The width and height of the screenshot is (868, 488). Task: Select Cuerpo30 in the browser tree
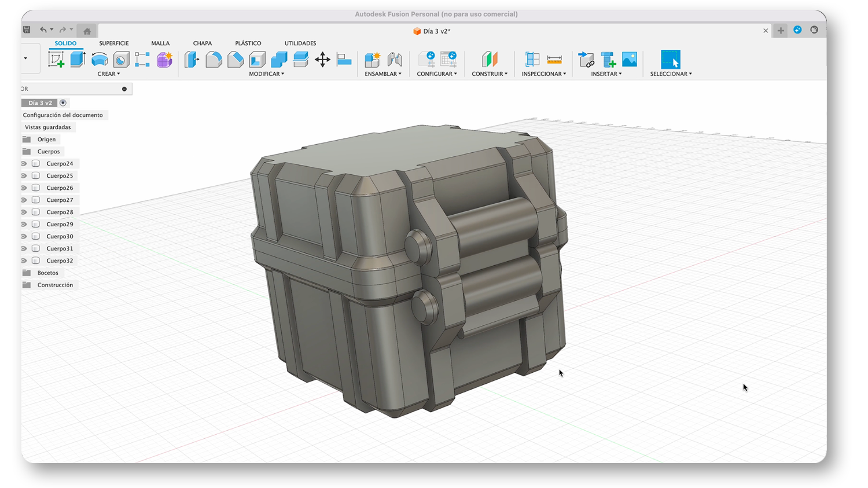(x=60, y=237)
